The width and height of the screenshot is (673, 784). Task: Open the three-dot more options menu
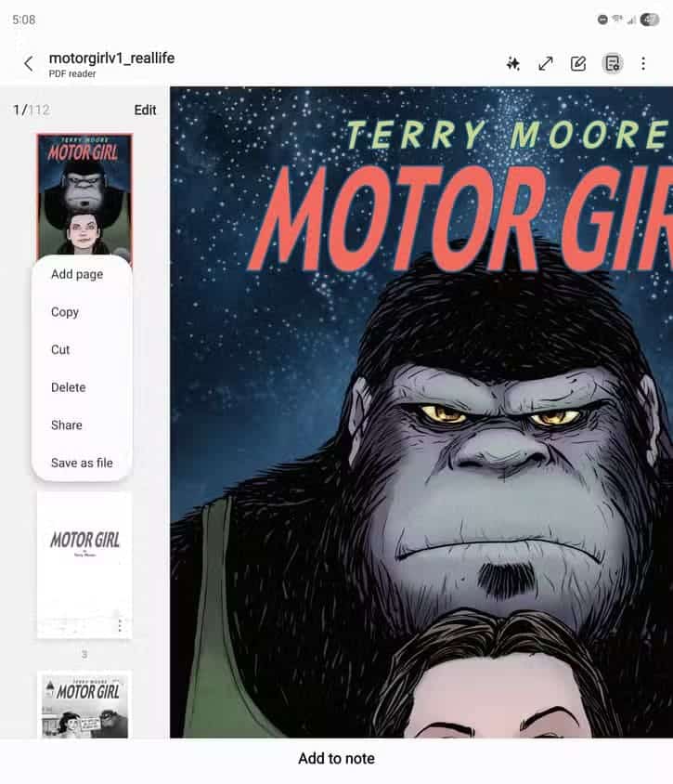tap(643, 63)
